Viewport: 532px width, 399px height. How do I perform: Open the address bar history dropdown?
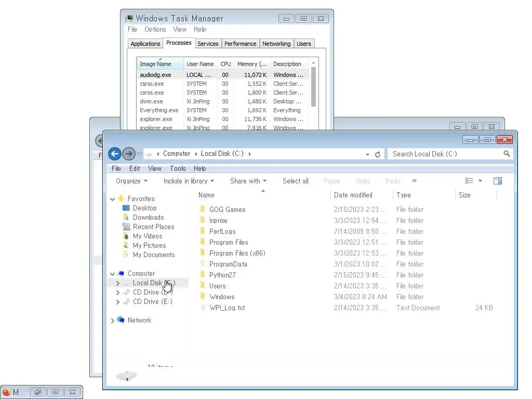(367, 154)
